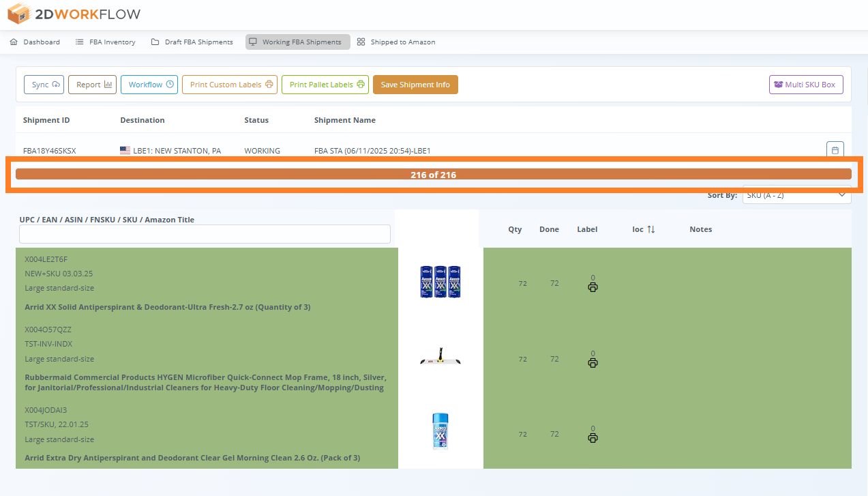Open Multi SKU Box

coord(807,85)
